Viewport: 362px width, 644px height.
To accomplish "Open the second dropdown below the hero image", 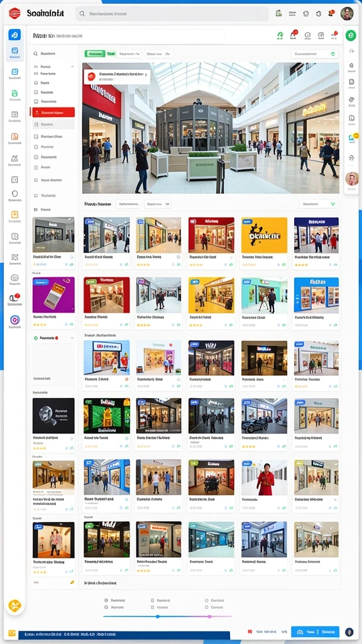I will click(158, 204).
